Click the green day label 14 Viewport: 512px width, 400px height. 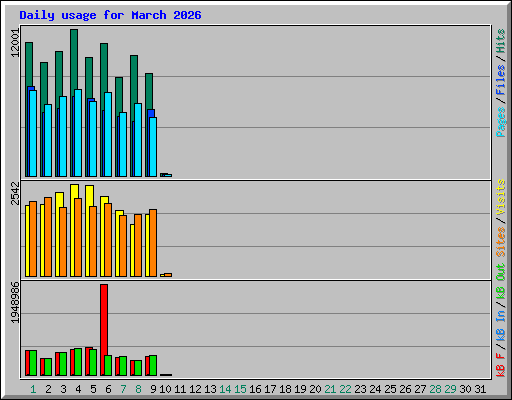tap(225, 389)
